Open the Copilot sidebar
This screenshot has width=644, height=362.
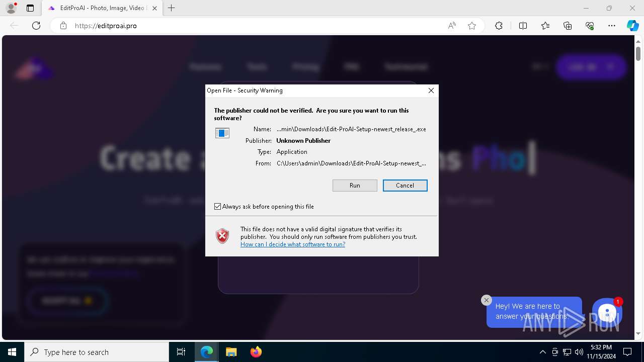632,26
